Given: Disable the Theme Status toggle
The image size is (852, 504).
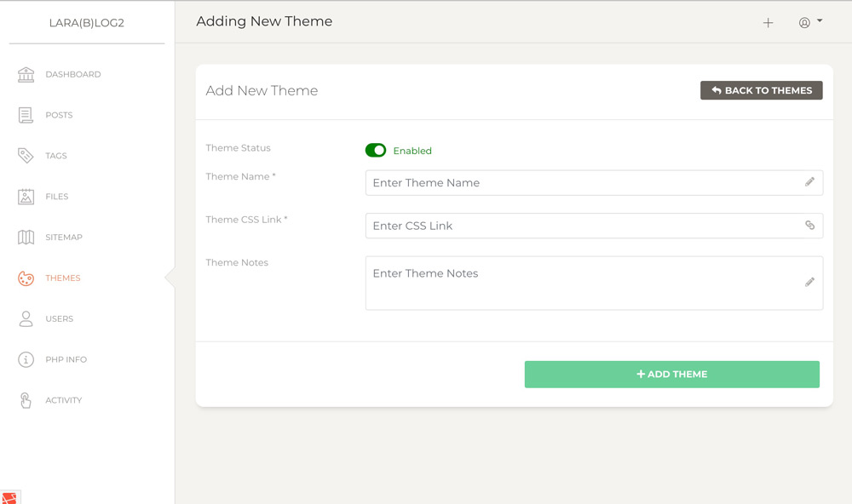Looking at the screenshot, I should click(376, 150).
